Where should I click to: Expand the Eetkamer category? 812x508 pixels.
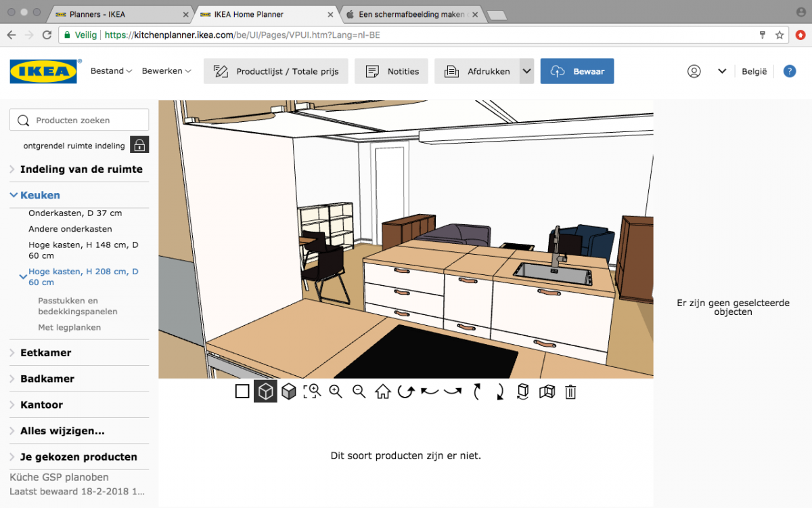(x=45, y=353)
